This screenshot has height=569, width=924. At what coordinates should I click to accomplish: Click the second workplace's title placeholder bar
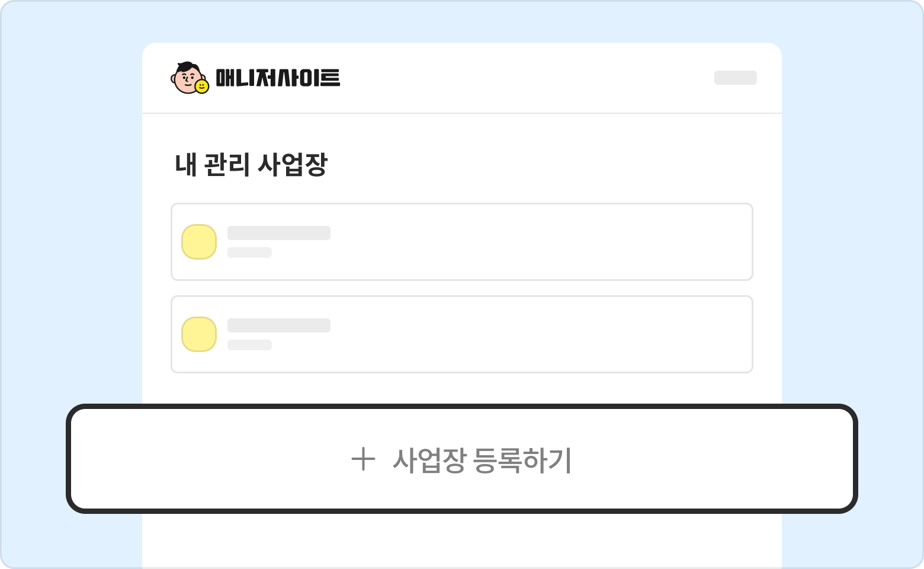[279, 325]
